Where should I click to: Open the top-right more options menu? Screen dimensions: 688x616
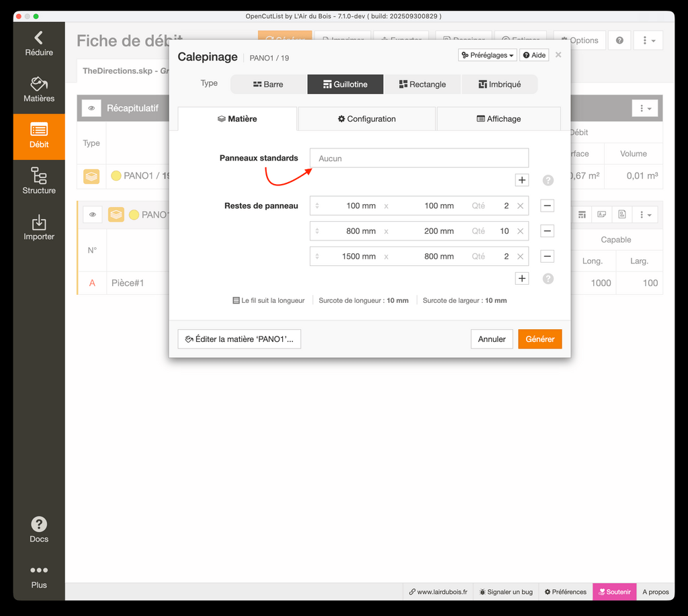click(648, 40)
